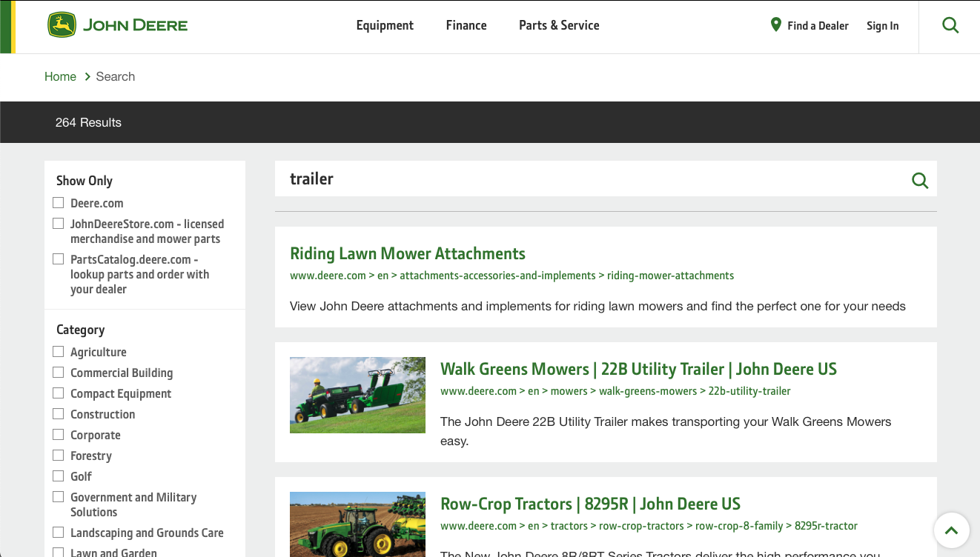Click the Sign In link
This screenshot has width=980, height=557.
pyautogui.click(x=883, y=26)
